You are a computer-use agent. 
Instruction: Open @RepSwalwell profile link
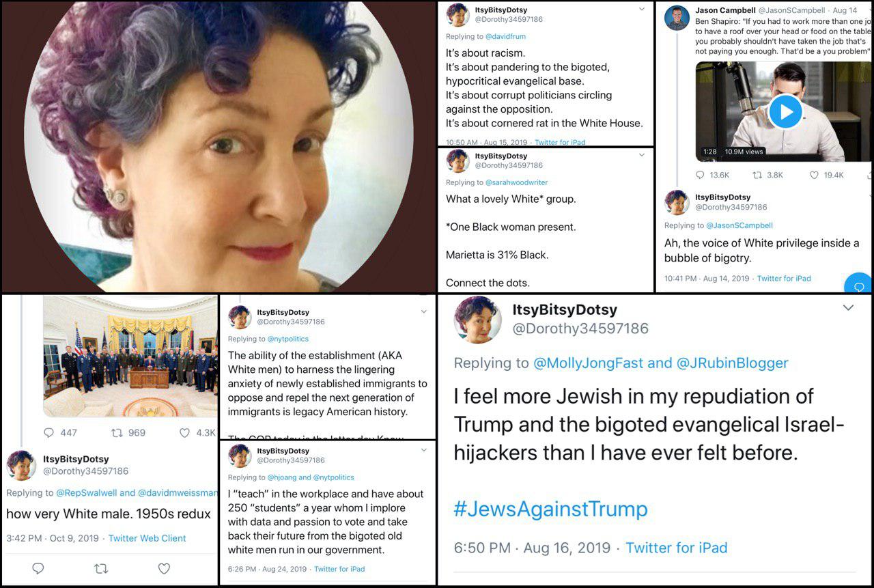coord(96,492)
